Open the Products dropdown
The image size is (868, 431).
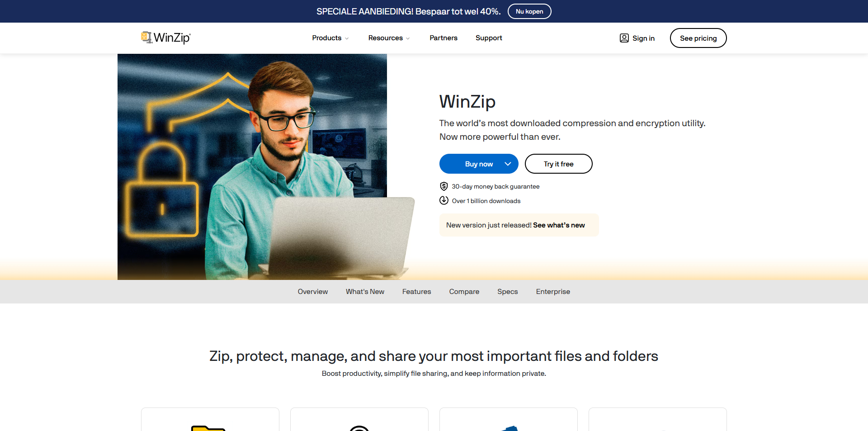click(330, 38)
